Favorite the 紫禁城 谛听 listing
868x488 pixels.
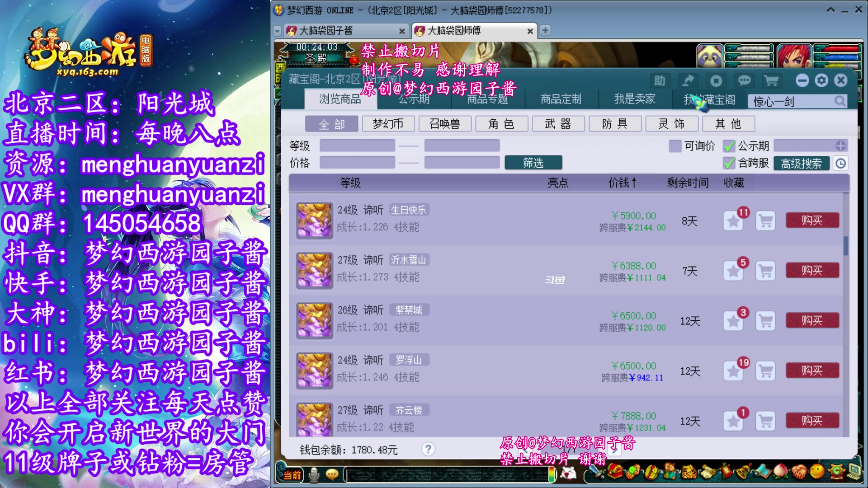733,321
